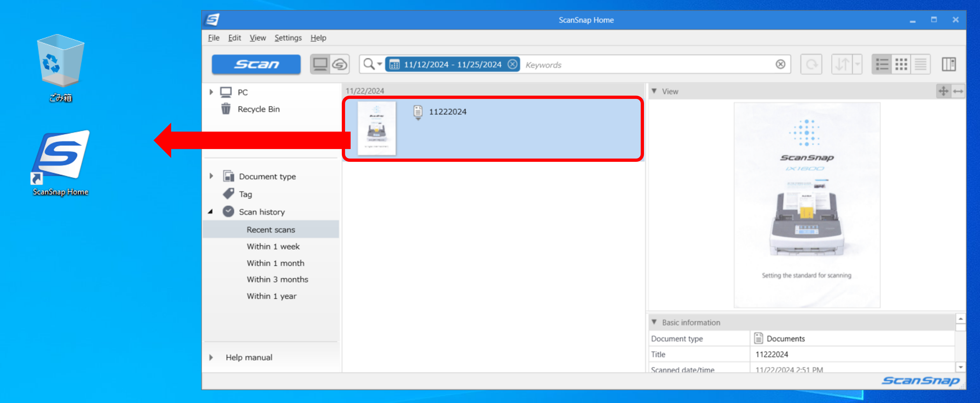Image resolution: width=980 pixels, height=403 pixels.
Task: Open the View menu
Action: pos(258,38)
